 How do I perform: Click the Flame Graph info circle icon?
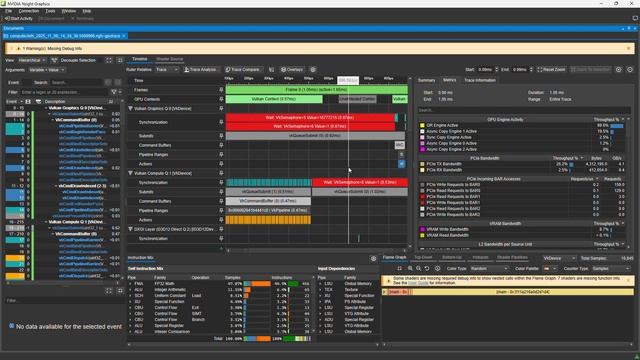coord(437,269)
